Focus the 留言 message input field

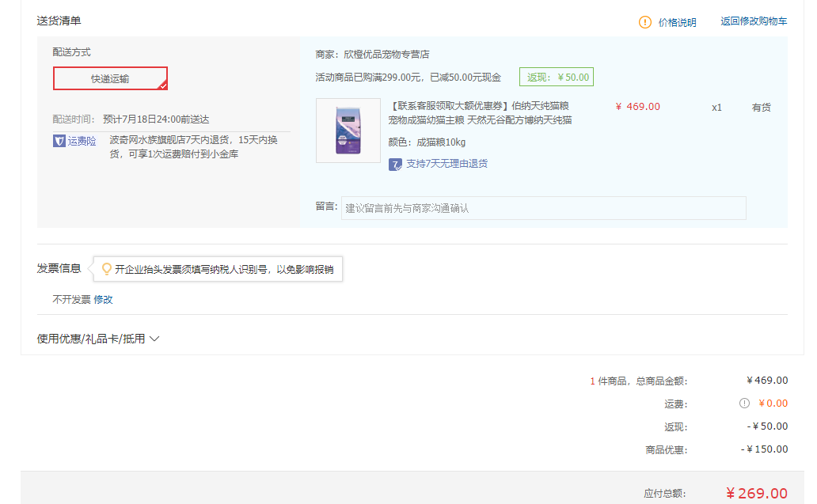(x=543, y=208)
